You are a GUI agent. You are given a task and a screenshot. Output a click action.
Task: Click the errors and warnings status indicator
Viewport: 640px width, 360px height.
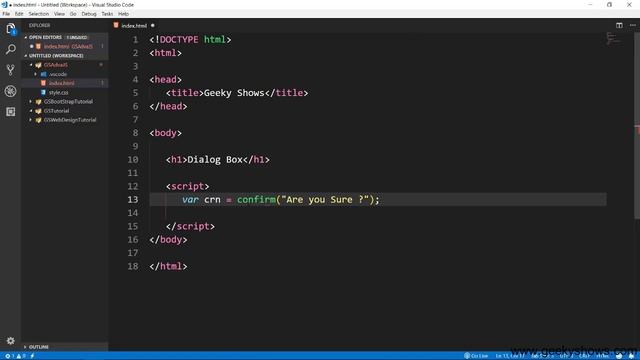click(x=16, y=356)
